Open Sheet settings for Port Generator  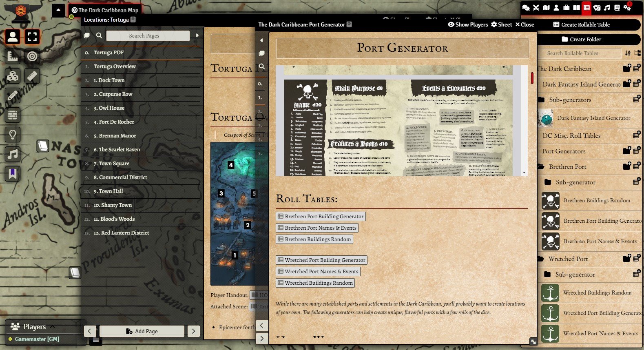pyautogui.click(x=502, y=24)
